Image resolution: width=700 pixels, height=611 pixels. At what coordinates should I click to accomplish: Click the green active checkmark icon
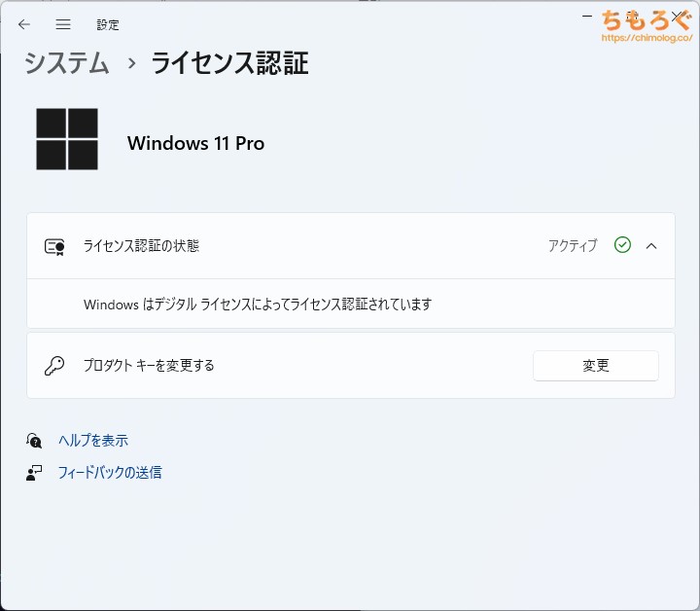pos(622,245)
